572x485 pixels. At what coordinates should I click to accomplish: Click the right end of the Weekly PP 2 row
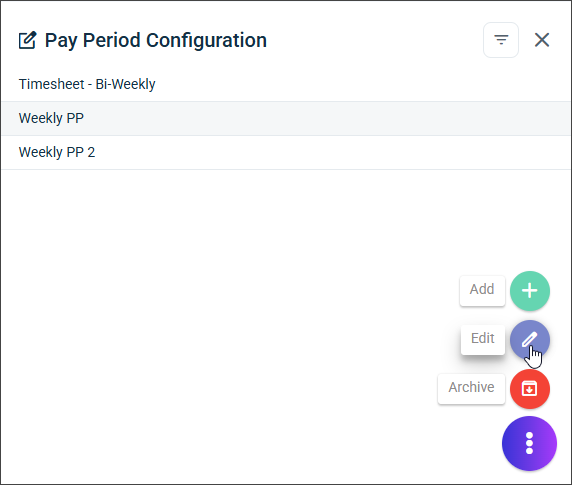point(547,152)
